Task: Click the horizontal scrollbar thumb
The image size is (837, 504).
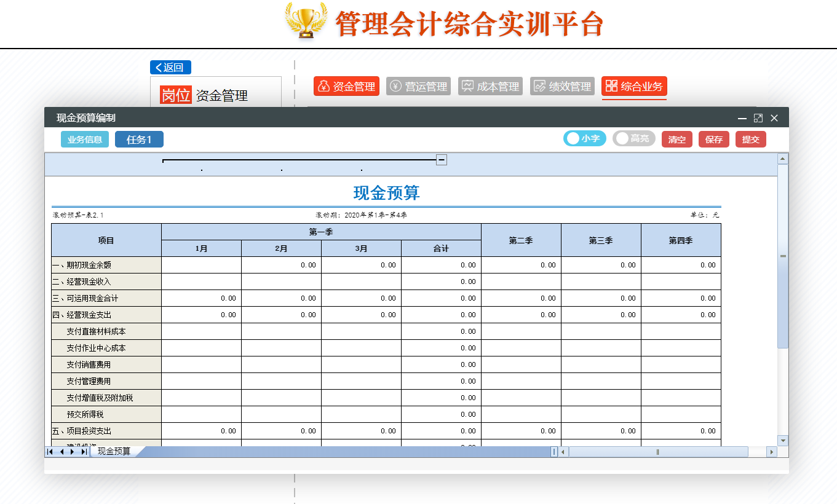Action: pos(658,452)
